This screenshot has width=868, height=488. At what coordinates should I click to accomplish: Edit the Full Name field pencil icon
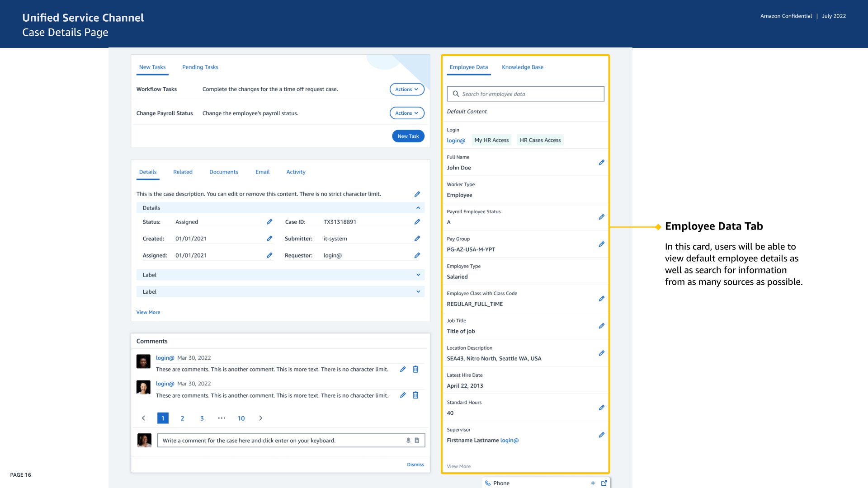pos(601,162)
